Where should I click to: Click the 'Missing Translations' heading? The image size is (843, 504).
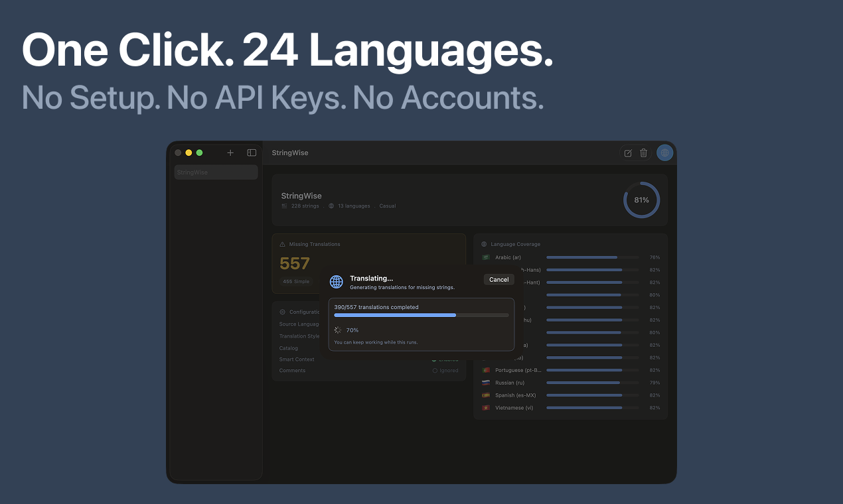pyautogui.click(x=315, y=244)
